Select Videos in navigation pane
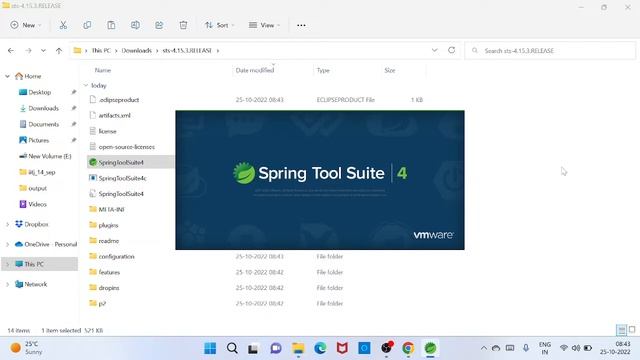The image size is (640, 360). [37, 204]
